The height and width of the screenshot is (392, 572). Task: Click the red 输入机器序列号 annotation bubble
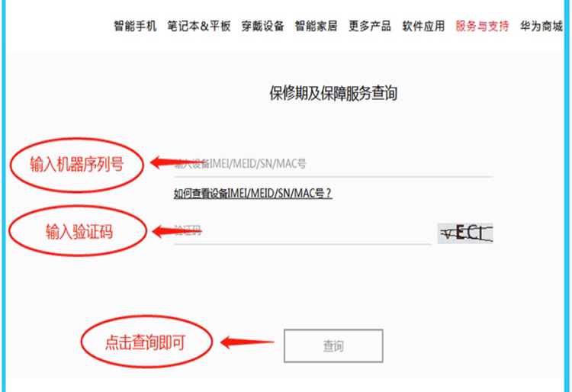point(76,165)
